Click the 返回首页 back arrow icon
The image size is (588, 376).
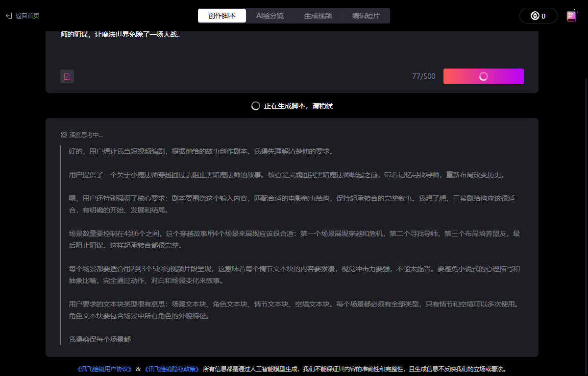tap(9, 16)
